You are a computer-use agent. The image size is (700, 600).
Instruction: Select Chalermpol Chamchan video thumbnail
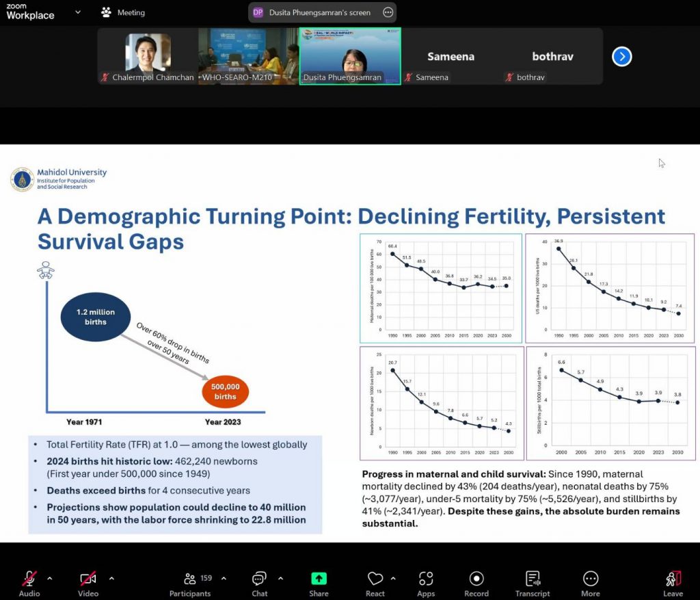tap(148, 55)
